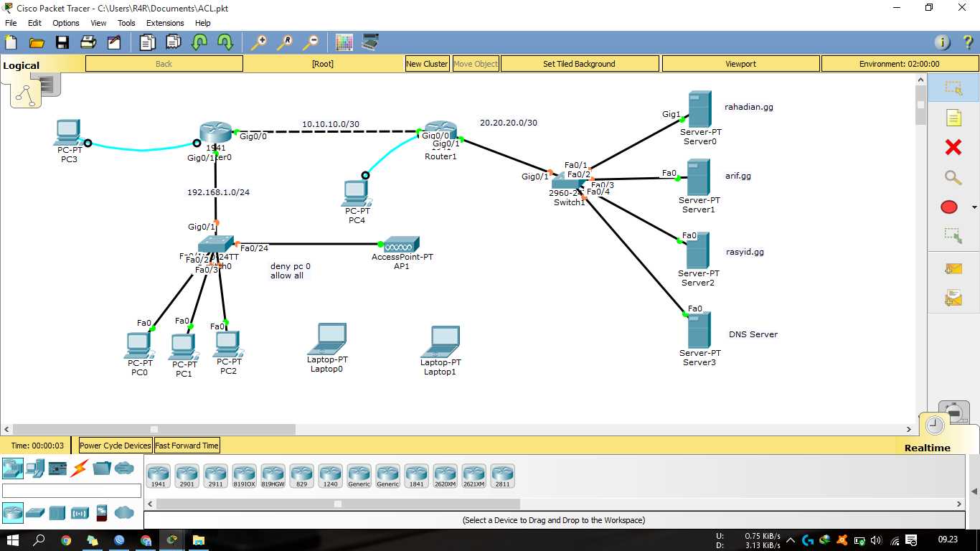Launch the Activity Wizard icon
The image size is (980, 551).
(114, 42)
